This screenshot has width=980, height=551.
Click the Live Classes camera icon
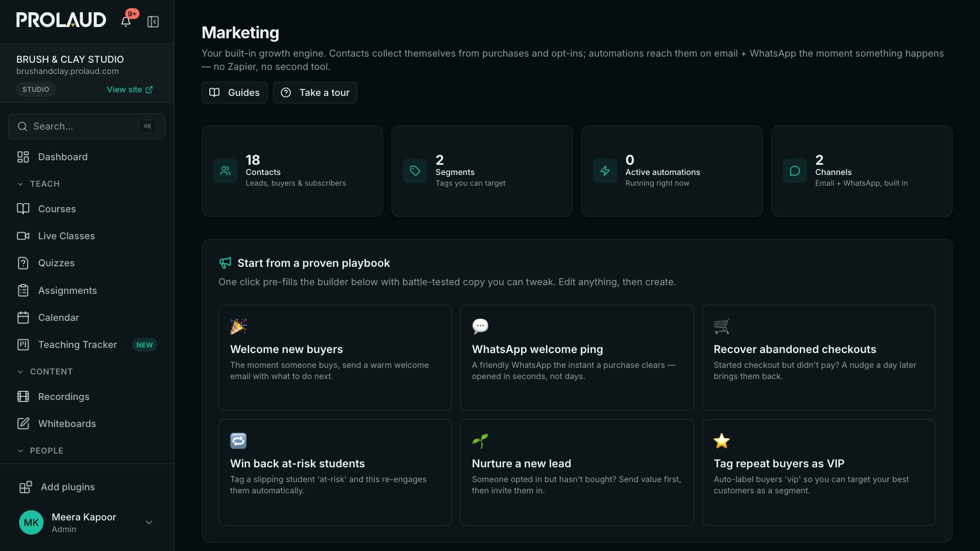(23, 236)
